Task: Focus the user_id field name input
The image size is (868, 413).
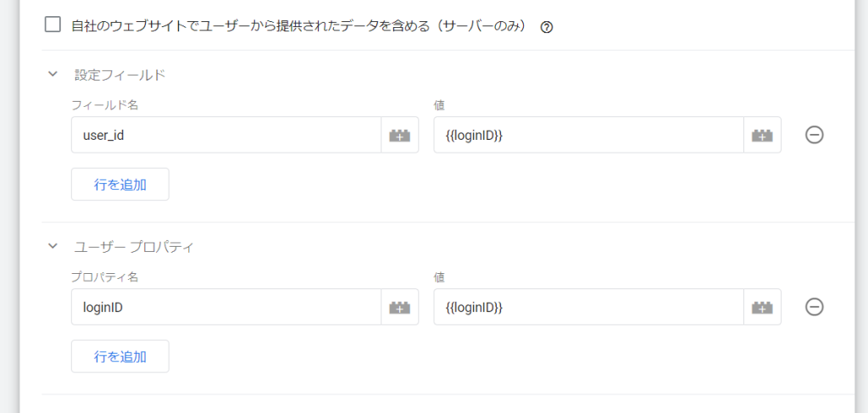Action: [225, 135]
